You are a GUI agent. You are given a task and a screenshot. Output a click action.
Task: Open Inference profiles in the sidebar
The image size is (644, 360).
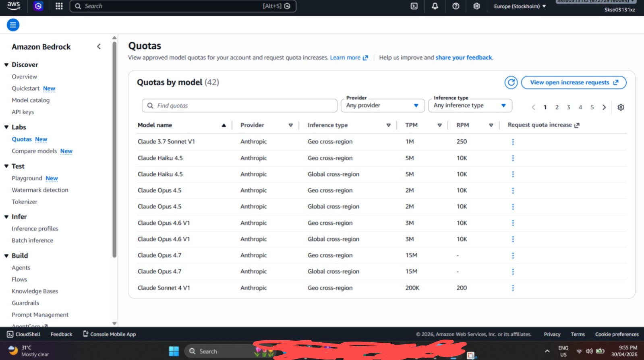coord(35,229)
